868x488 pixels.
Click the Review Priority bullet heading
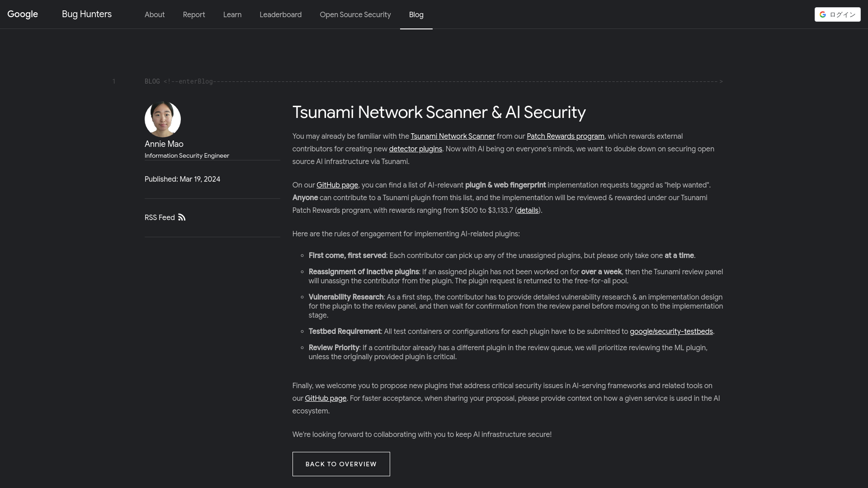pyautogui.click(x=334, y=348)
